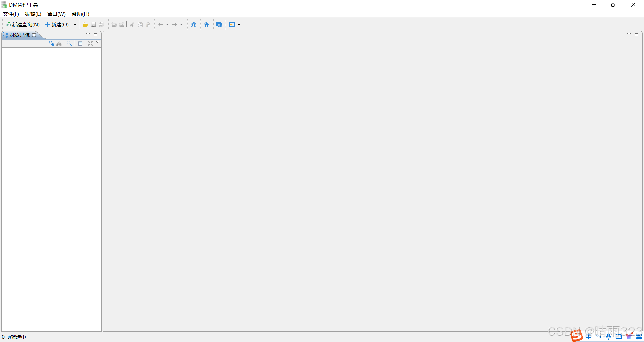
Task: Click the redo arrow icon
Action: [122, 24]
